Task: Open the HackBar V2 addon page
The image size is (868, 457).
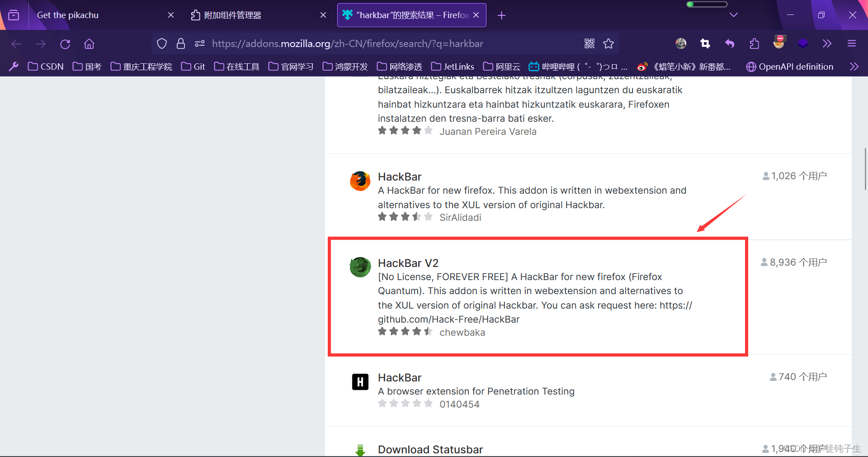Action: click(x=408, y=263)
